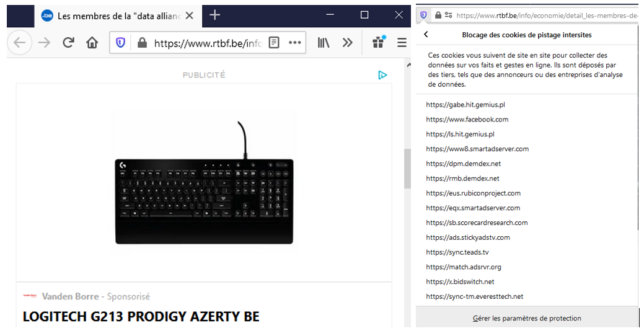
Task: Open the What's New gift icon
Action: pos(379,42)
